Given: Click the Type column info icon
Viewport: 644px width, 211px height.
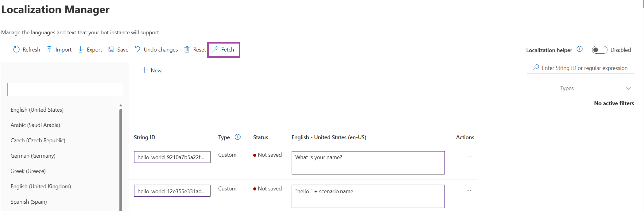Looking at the screenshot, I should tap(238, 137).
